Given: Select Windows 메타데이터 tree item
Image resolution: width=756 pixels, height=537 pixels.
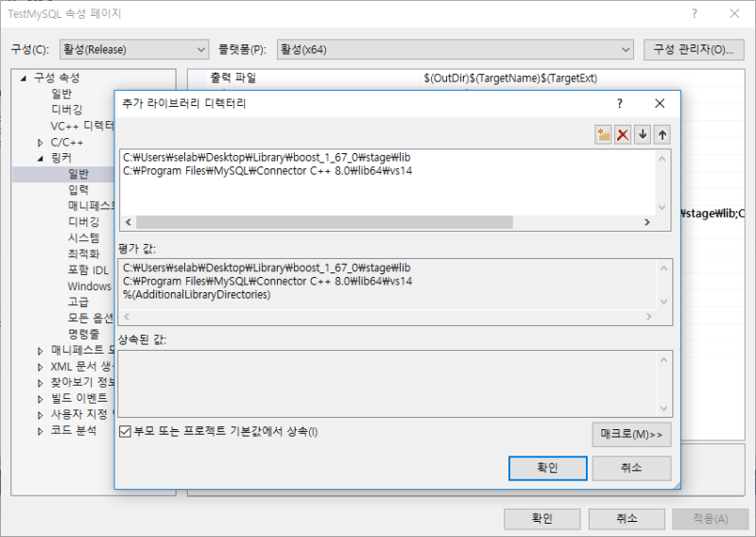Looking at the screenshot, I should [x=90, y=286].
